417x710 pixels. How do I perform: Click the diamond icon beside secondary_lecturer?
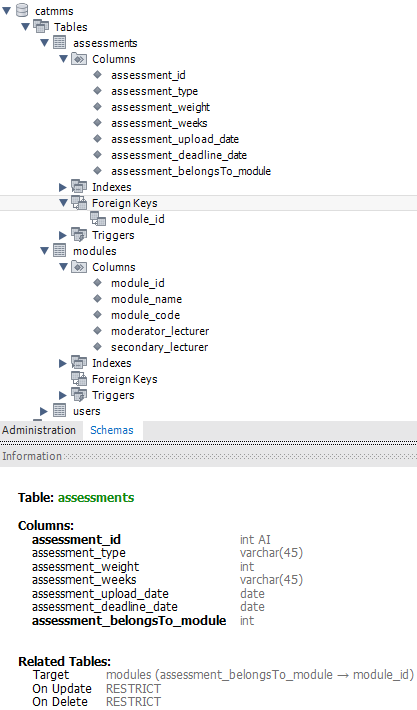pos(97,346)
